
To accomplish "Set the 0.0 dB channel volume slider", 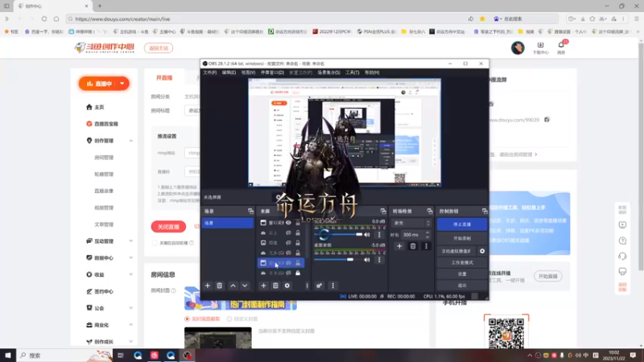I will tap(338, 235).
